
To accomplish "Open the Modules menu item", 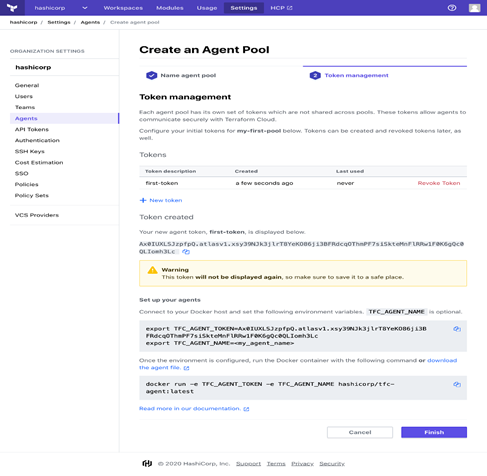I will pyautogui.click(x=170, y=8).
